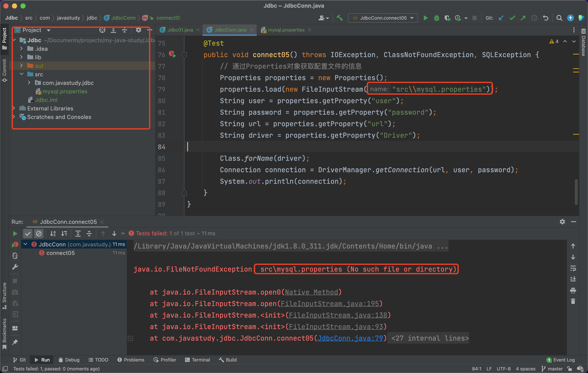Open the Project view selector dropdown
Screen dimensions: 588x373
pos(33,30)
